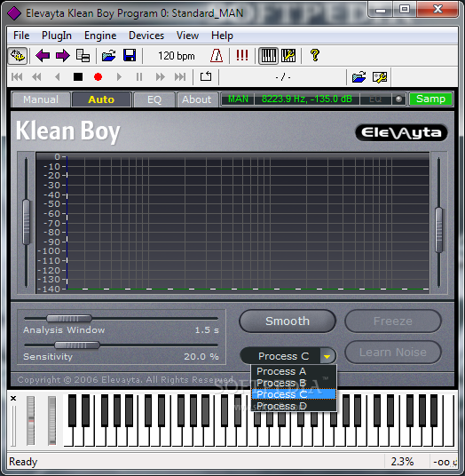The width and height of the screenshot is (465, 476).
Task: Go to previous program with left arrow
Action: click(x=43, y=56)
